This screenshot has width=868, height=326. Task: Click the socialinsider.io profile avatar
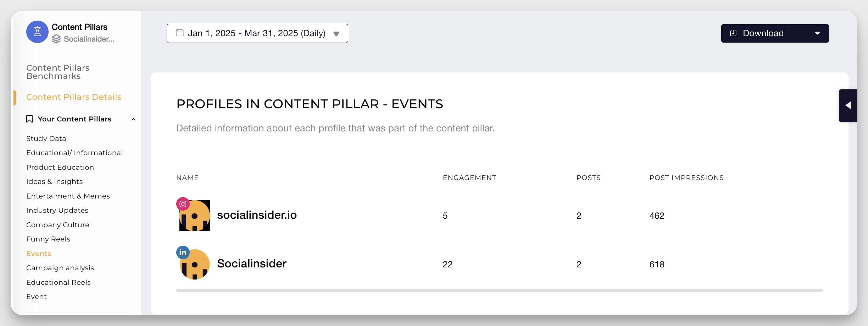coord(195,216)
